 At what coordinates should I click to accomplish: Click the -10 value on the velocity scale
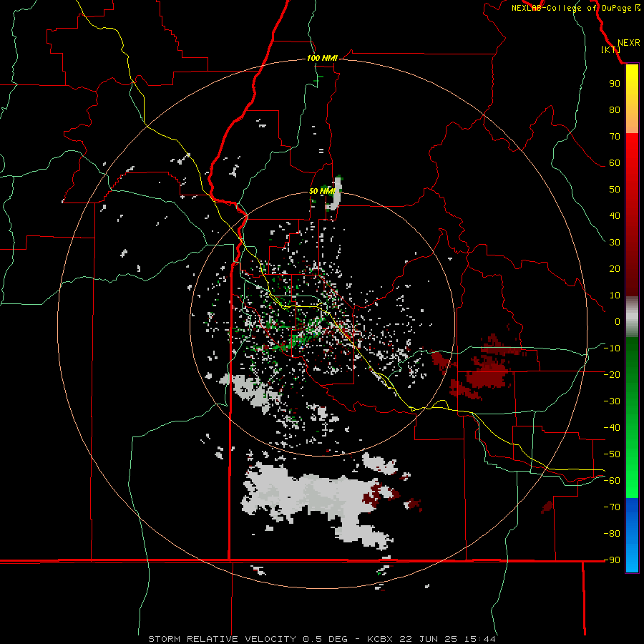(x=612, y=348)
